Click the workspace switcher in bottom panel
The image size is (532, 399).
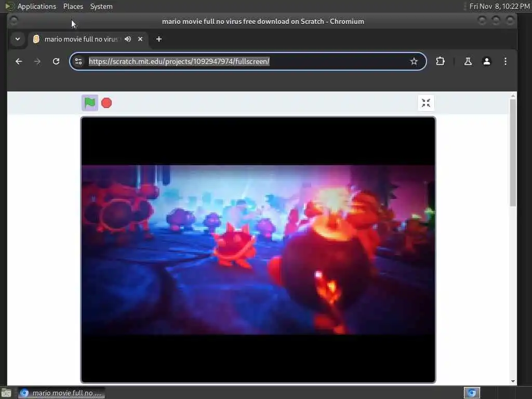[x=472, y=393]
